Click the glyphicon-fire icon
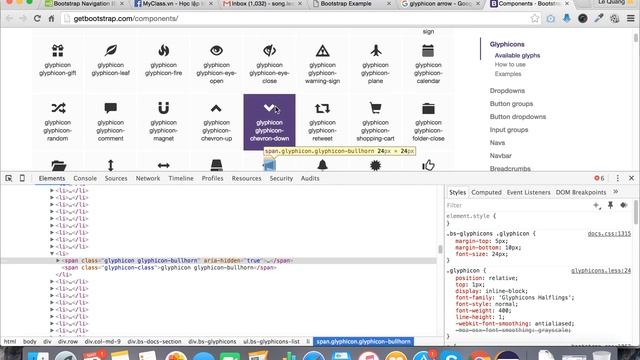This screenshot has height=360, width=640. tap(164, 51)
